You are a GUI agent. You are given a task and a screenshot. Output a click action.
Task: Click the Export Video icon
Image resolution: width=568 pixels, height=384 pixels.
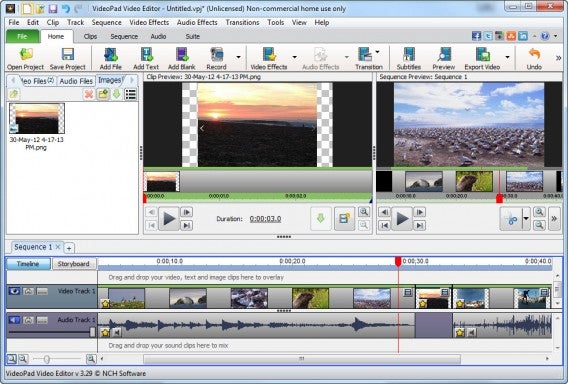(x=483, y=54)
